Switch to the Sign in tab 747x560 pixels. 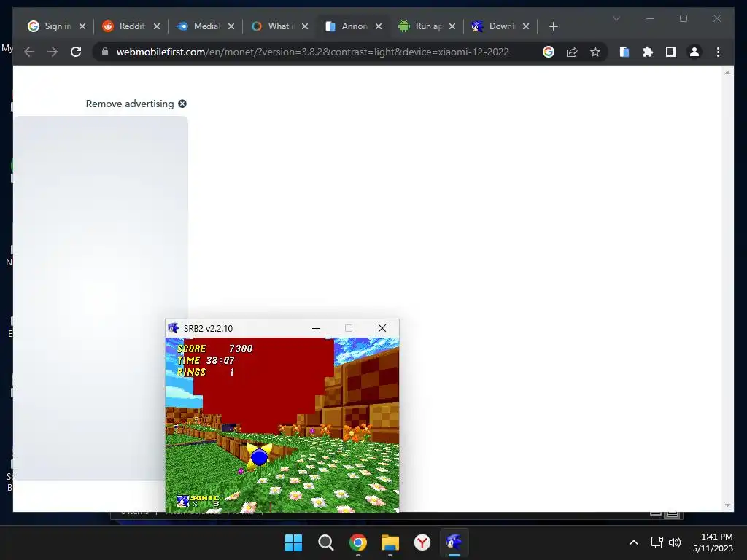tap(57, 26)
